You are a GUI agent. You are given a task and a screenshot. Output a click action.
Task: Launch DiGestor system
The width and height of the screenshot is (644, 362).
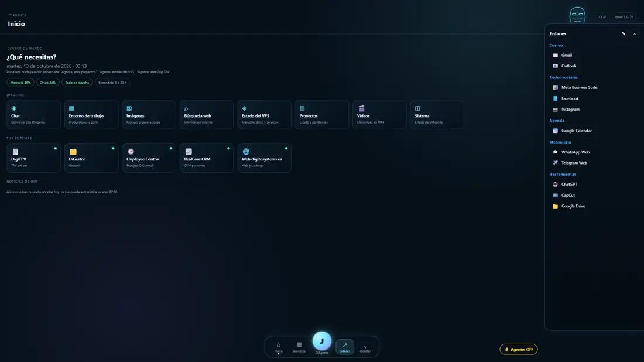click(91, 158)
